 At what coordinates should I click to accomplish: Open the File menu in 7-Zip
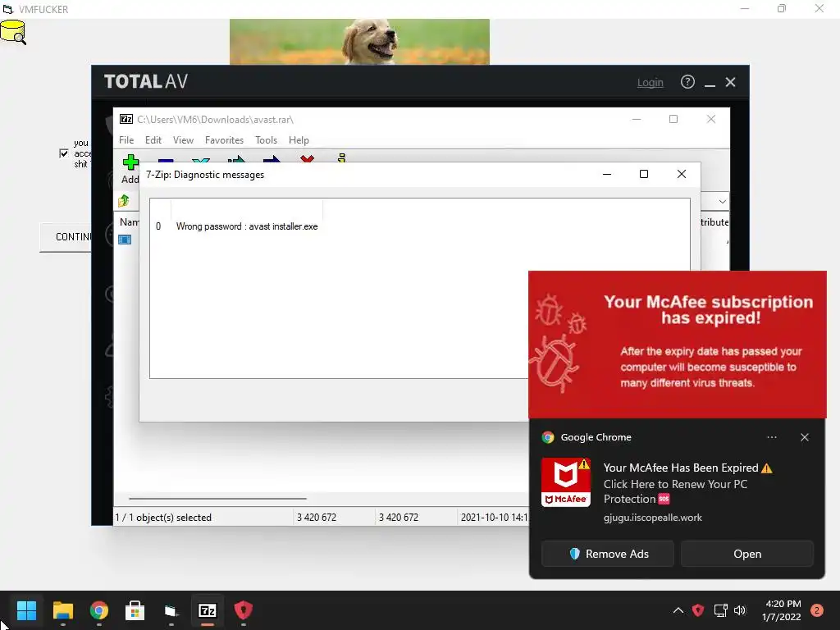[x=126, y=139]
